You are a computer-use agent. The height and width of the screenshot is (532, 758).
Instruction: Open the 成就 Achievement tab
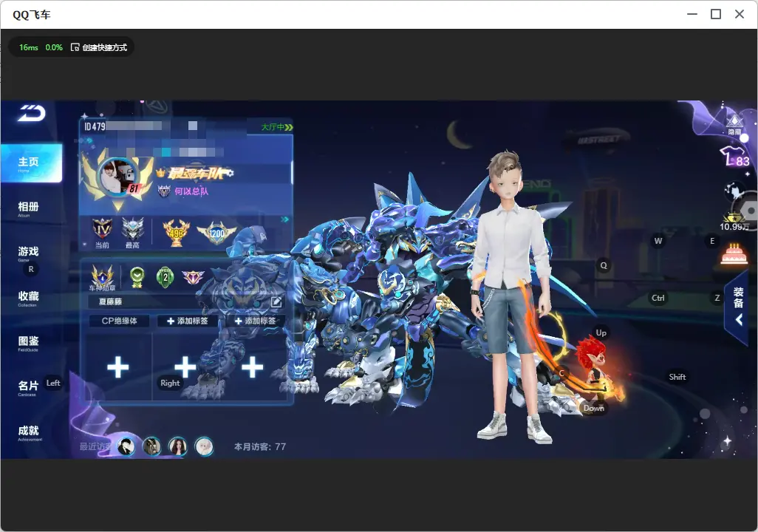[x=30, y=432]
